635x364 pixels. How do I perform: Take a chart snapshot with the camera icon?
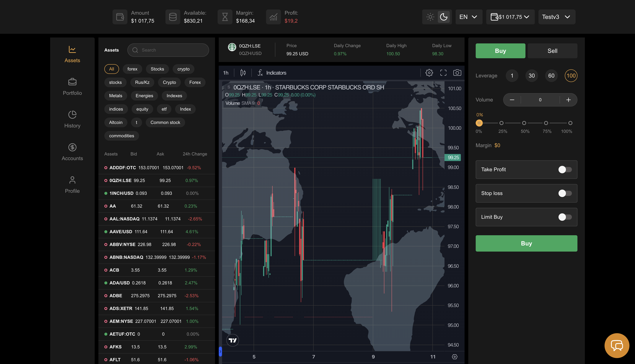[x=457, y=73]
